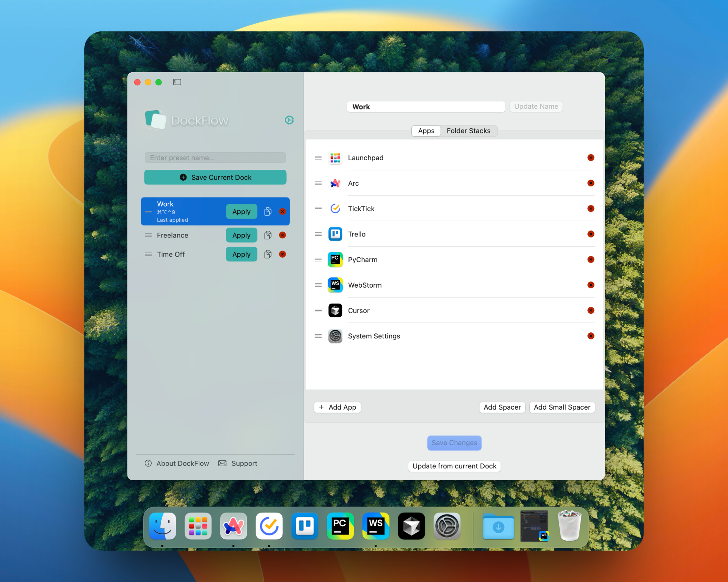Remove WebStorm from the app list
This screenshot has height=582, width=728.
(x=591, y=285)
